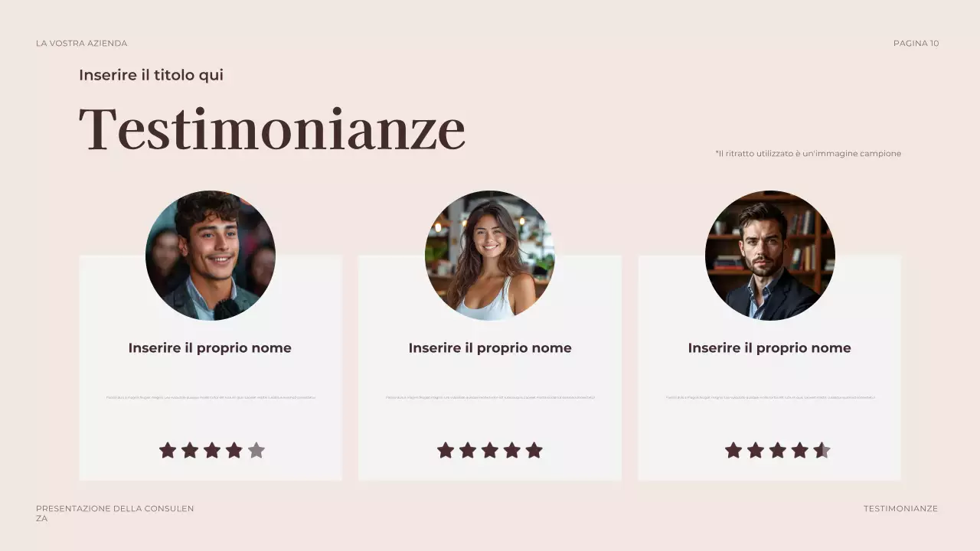This screenshot has width=980, height=551.
Task: Select the name placeholder under the bearded man
Action: [769, 348]
